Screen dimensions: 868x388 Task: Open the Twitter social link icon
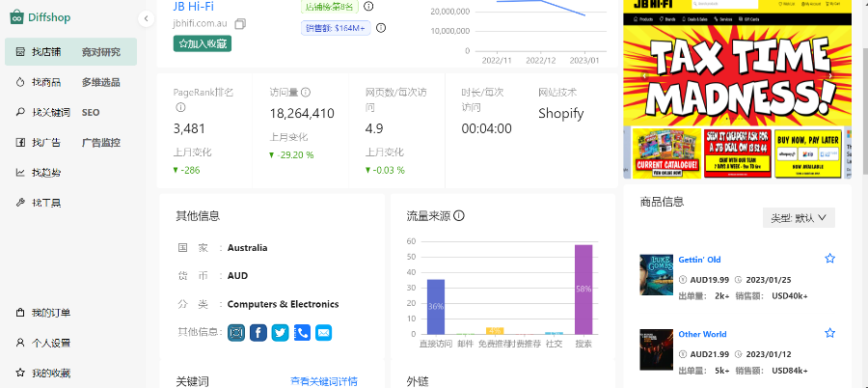coord(280,332)
